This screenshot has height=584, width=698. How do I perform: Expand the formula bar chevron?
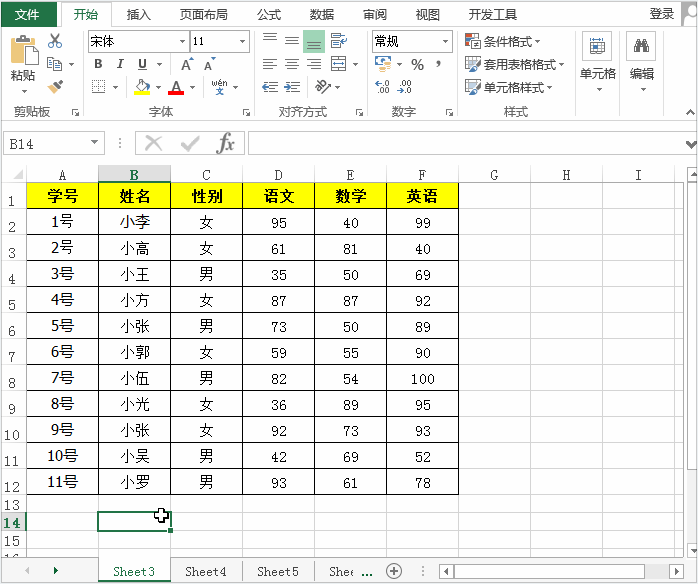(691, 144)
